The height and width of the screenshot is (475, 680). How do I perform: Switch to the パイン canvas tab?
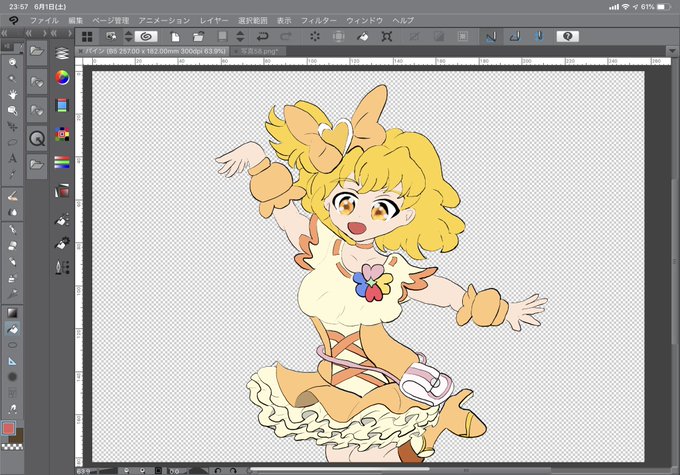(153, 51)
